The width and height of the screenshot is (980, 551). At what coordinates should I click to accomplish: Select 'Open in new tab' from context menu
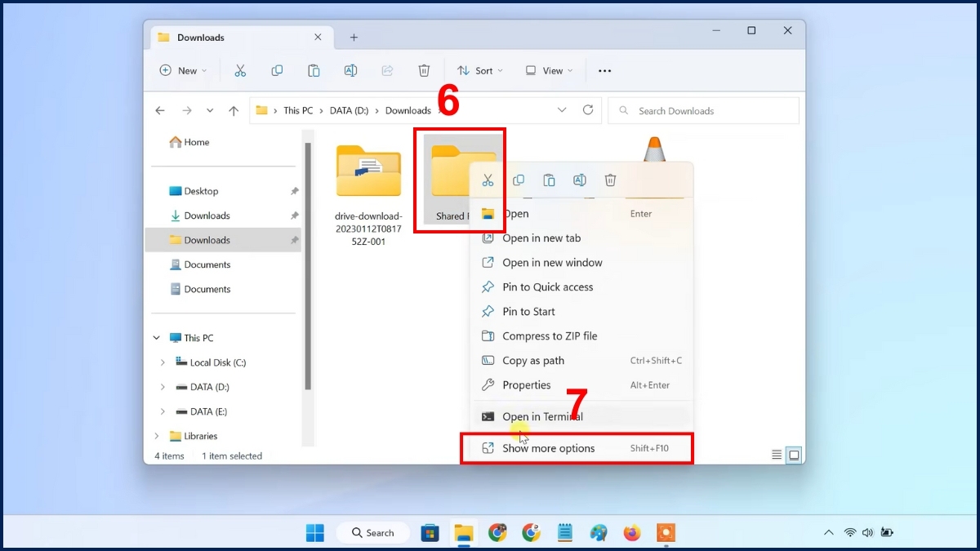541,238
